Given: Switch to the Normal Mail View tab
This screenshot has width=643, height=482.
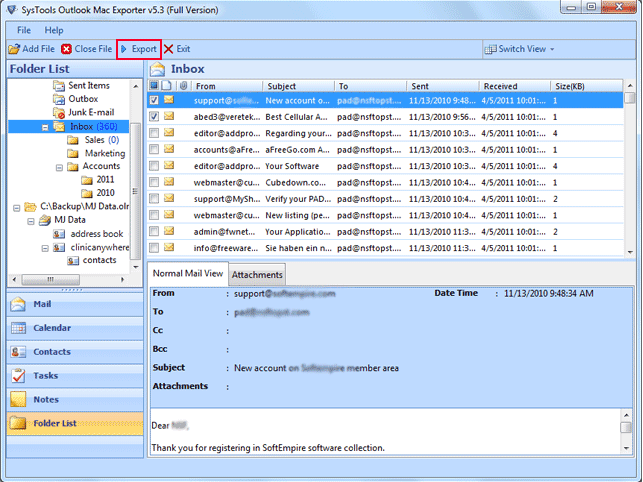Looking at the screenshot, I should click(x=188, y=274).
